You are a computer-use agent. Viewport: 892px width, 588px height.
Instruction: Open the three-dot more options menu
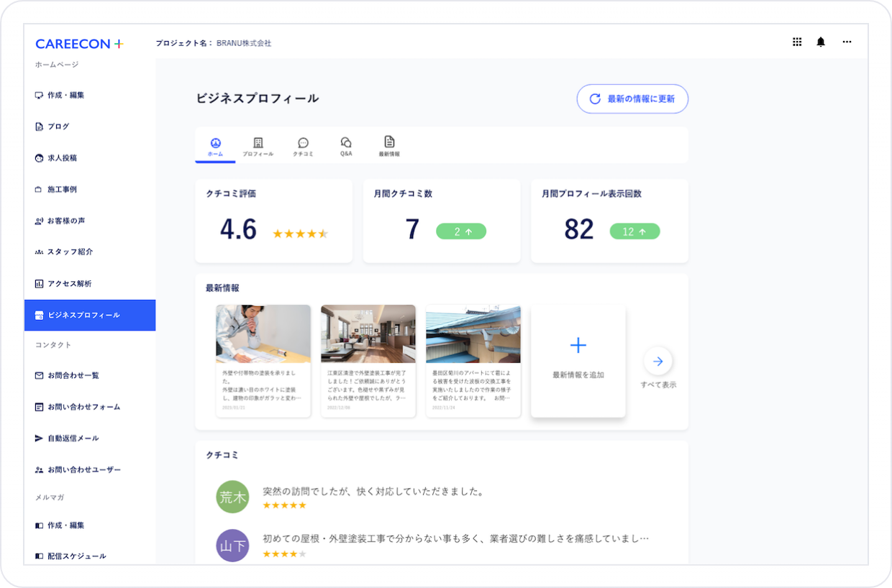click(x=847, y=42)
